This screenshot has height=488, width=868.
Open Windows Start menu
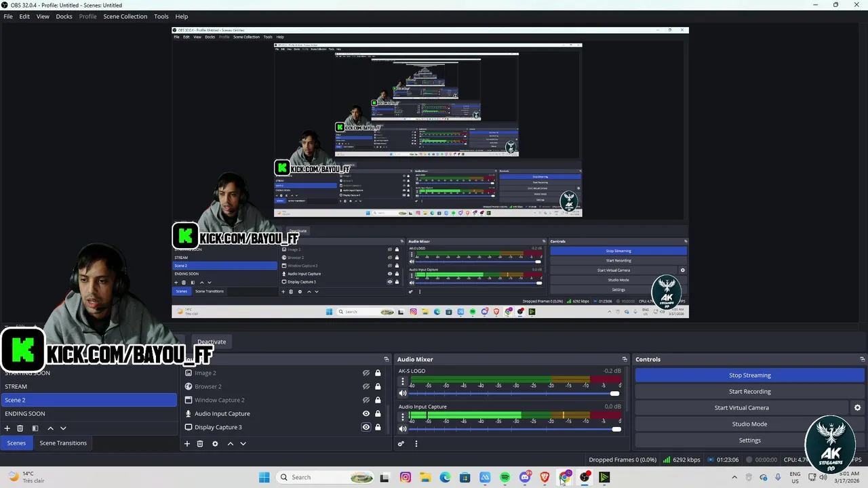pos(264,477)
